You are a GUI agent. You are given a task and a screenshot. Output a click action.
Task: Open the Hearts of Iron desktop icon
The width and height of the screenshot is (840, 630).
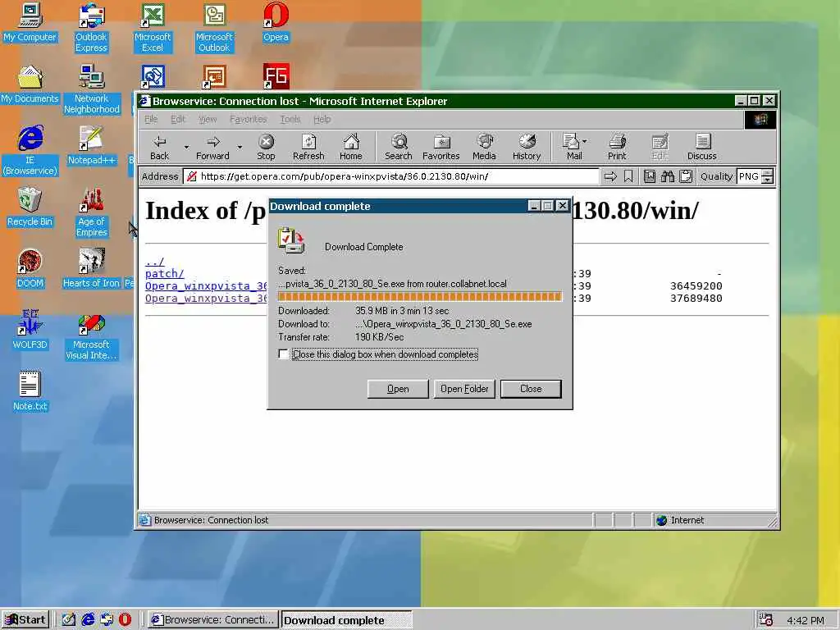point(91,268)
